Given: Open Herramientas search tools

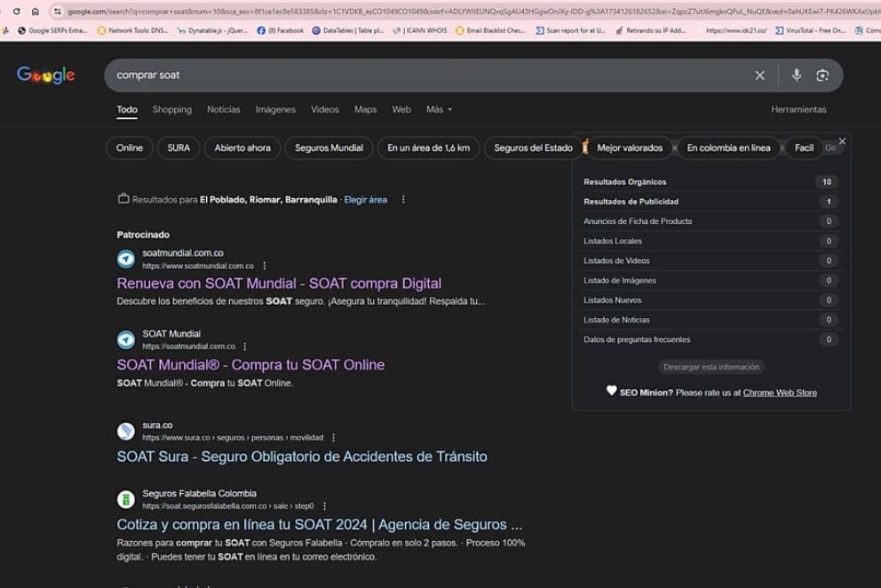Looking at the screenshot, I should [x=798, y=109].
